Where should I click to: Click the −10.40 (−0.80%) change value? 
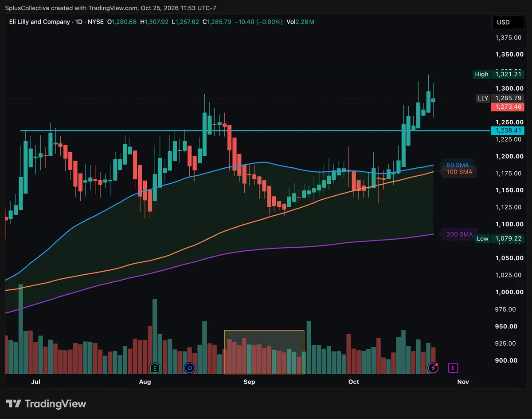pyautogui.click(x=258, y=22)
